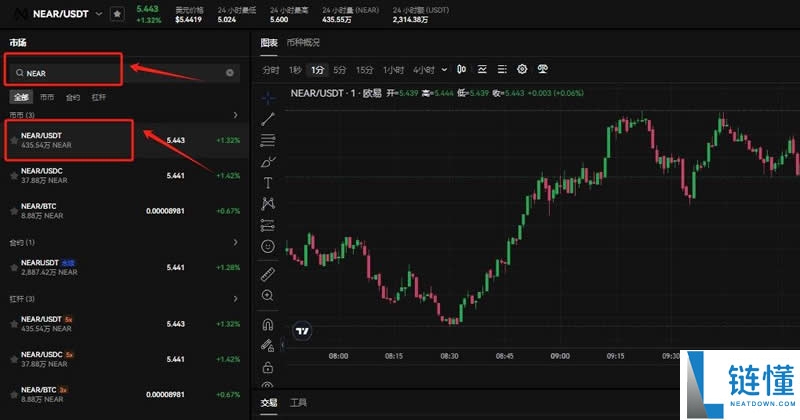Open the price projection forecast tool
The height and width of the screenshot is (420, 800).
[268, 225]
